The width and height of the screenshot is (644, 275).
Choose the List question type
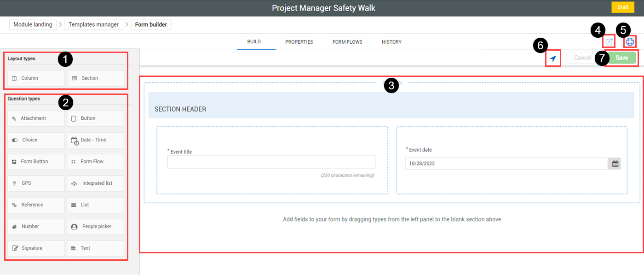pos(96,205)
